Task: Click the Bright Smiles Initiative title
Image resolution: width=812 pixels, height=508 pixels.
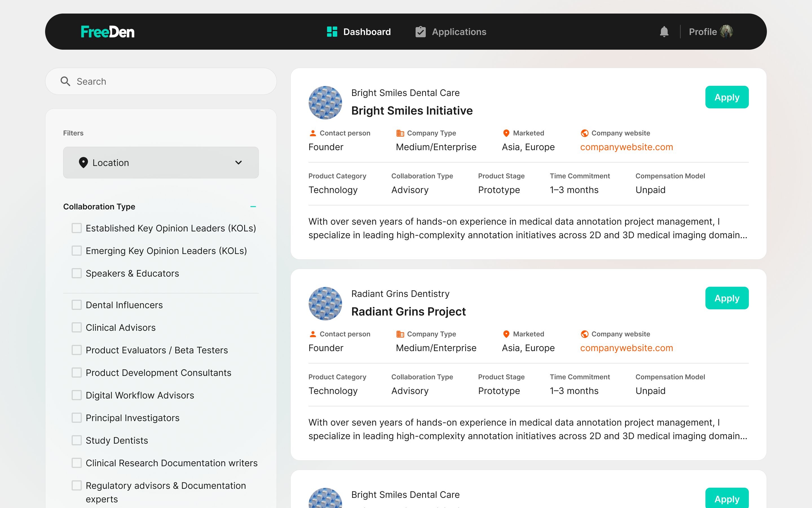Action: click(x=412, y=111)
